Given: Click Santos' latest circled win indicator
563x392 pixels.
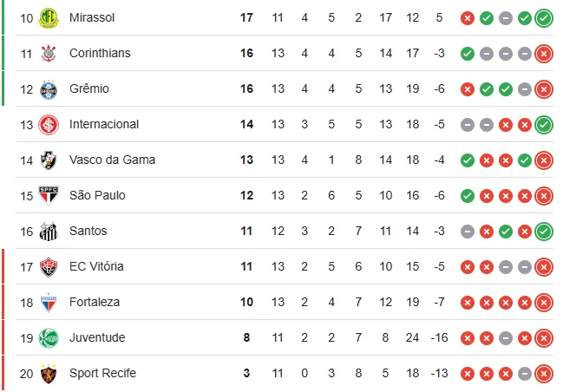Looking at the screenshot, I should click(x=544, y=231).
